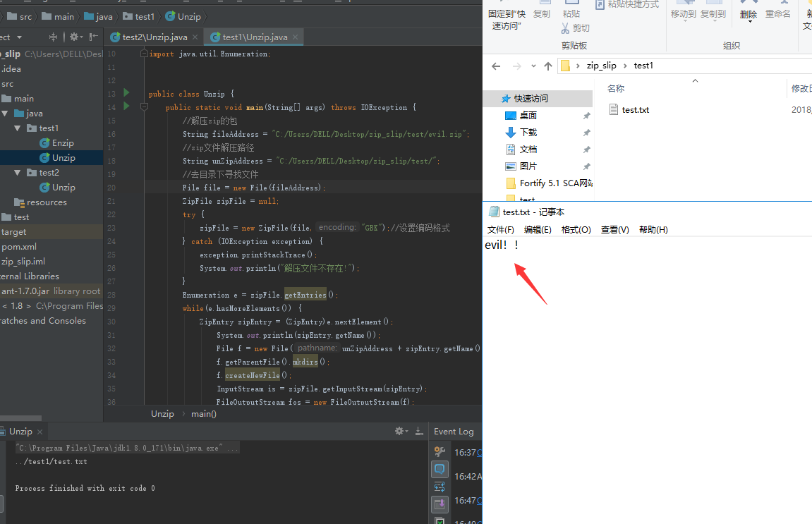The width and height of the screenshot is (812, 524).
Task: Close the test2\Unzip.java editor tab
Action: [x=195, y=37]
